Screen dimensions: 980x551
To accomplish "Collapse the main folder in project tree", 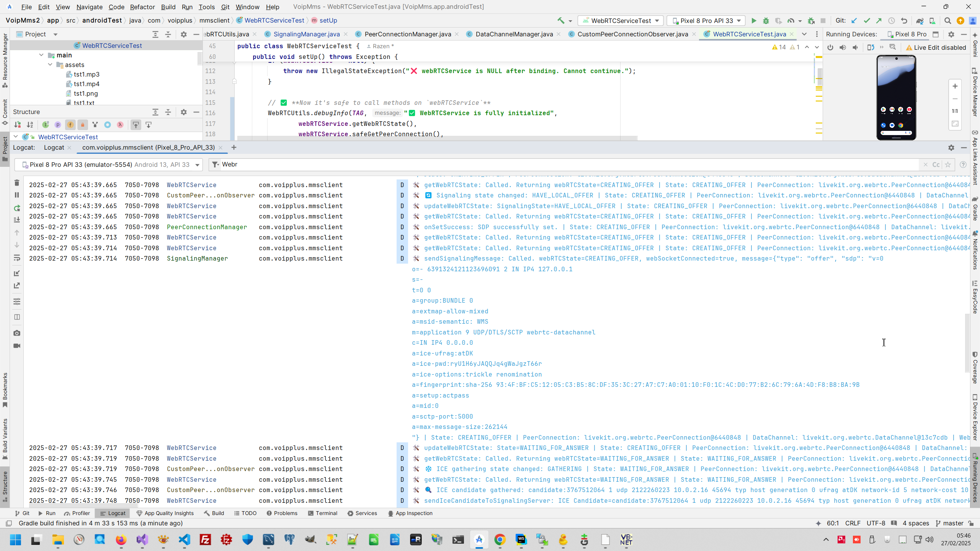I will point(41,55).
